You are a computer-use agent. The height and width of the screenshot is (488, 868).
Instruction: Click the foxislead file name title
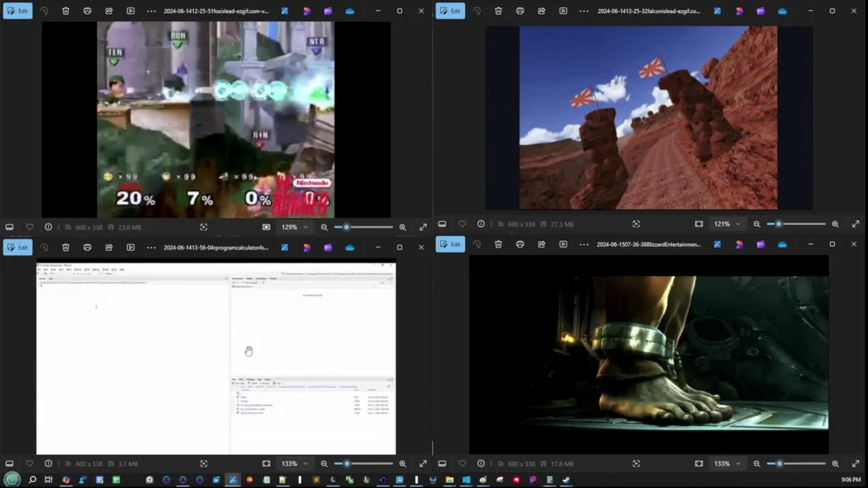click(216, 11)
